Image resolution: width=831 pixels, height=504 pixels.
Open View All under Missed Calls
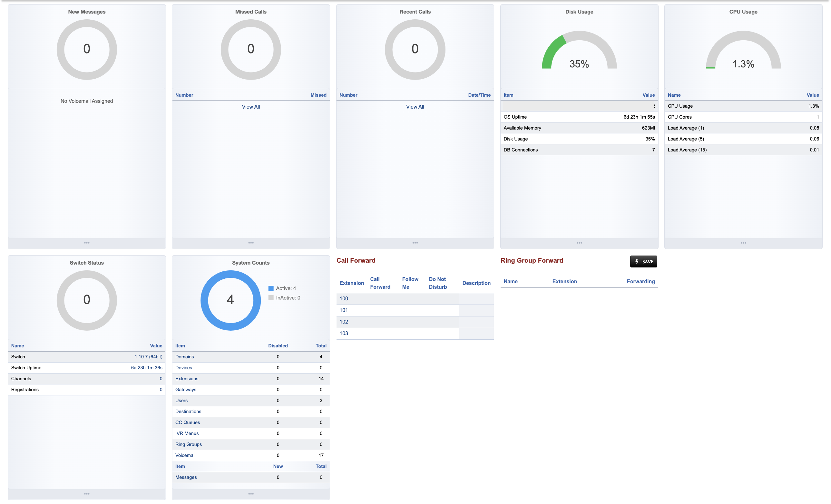click(x=250, y=107)
